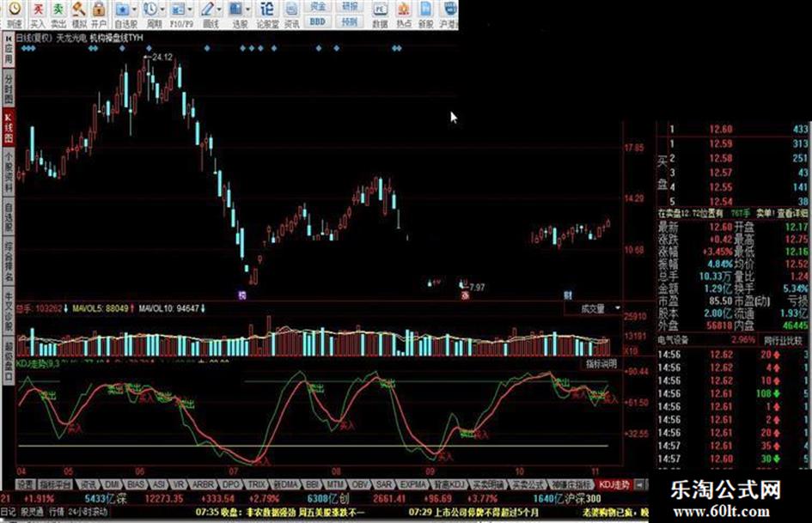This screenshot has height=523, width=812.
Task: Select the SAR indicator tab
Action: coord(384,484)
